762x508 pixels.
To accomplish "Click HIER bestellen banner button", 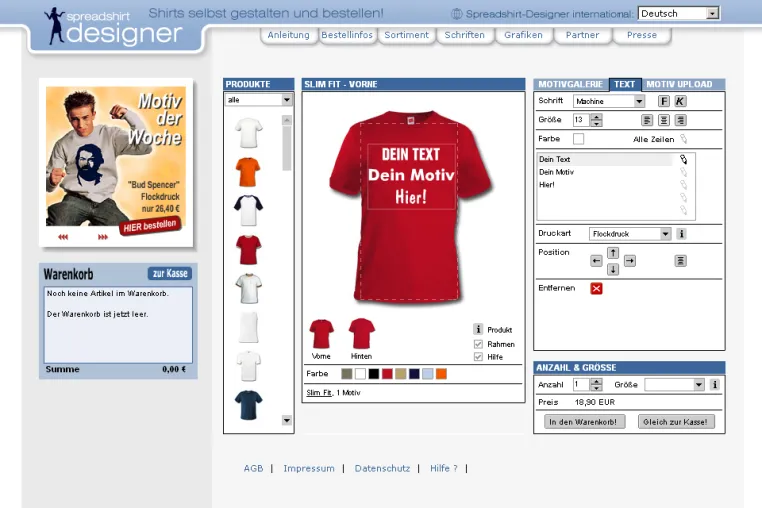I will pyautogui.click(x=150, y=226).
